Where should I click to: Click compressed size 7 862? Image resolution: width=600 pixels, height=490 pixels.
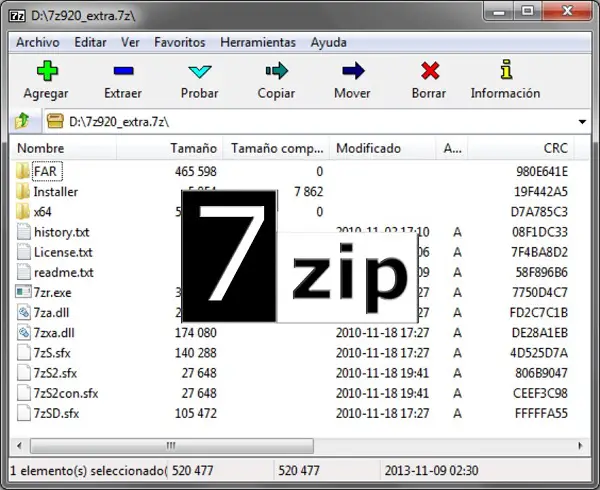[308, 192]
